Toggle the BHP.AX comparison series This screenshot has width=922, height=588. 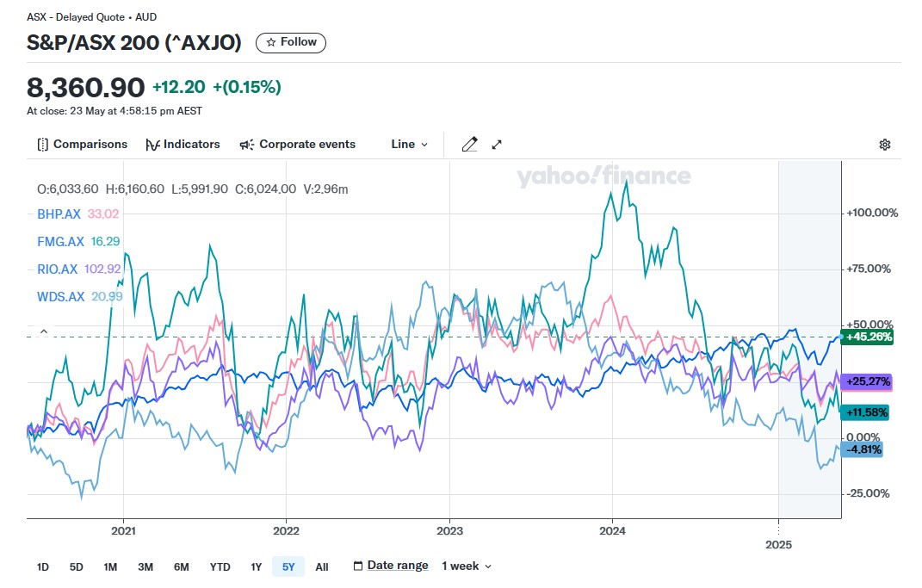59,214
